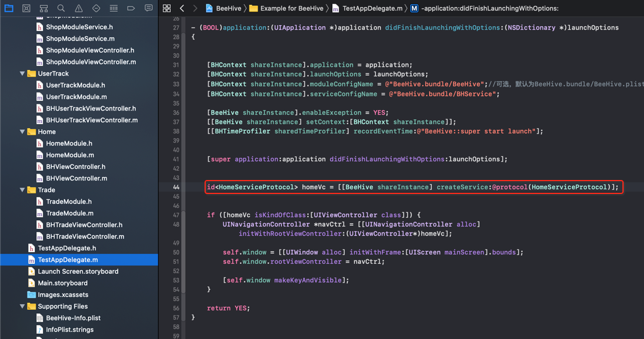Go forward with the right chevron
Viewport: 644px width, 339px height.
tap(195, 8)
